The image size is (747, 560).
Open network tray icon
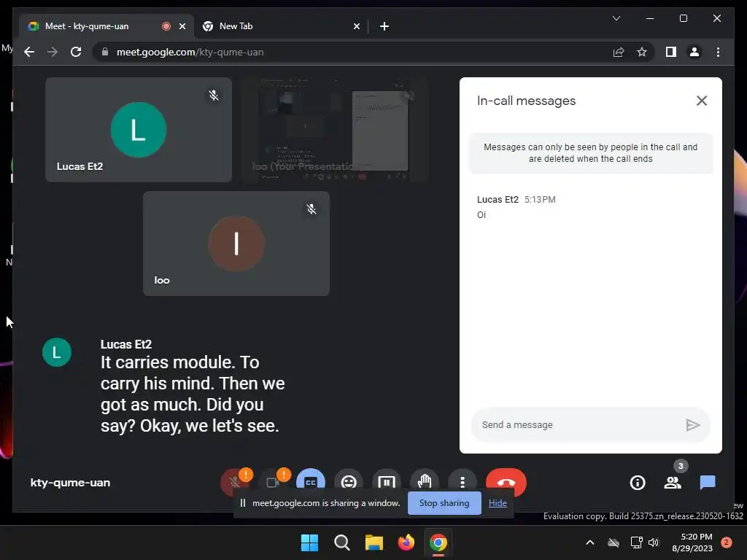(636, 542)
